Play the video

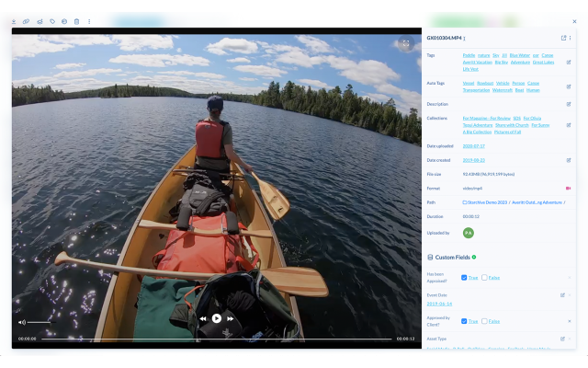[x=216, y=317]
